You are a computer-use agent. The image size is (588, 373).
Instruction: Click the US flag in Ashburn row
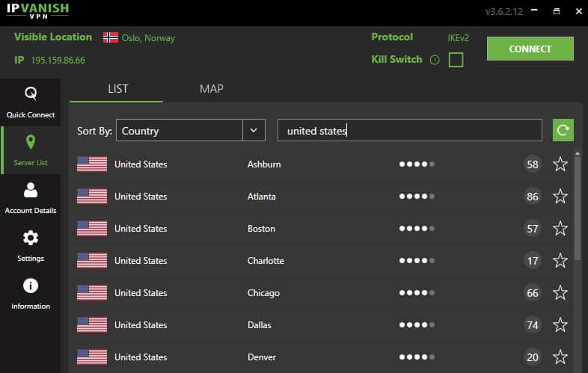tap(92, 164)
